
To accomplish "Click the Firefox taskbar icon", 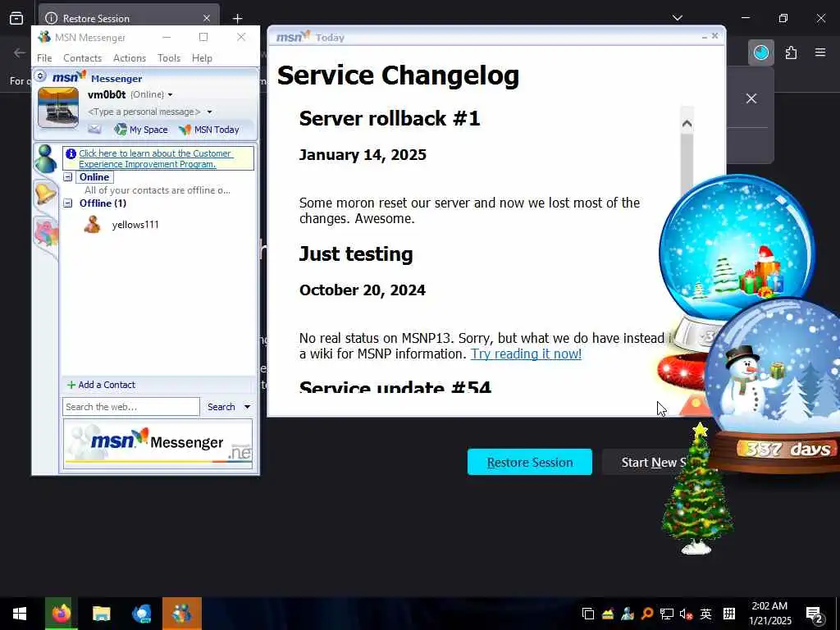I will point(61,614).
